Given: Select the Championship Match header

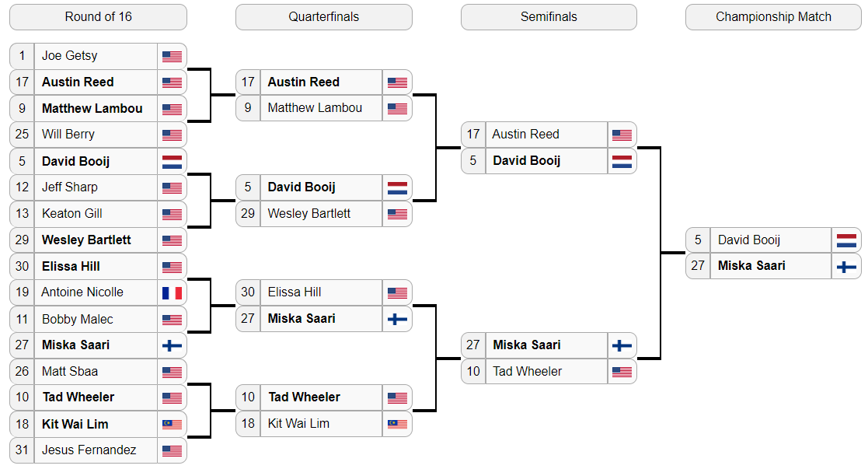Looking at the screenshot, I should pos(773,17).
